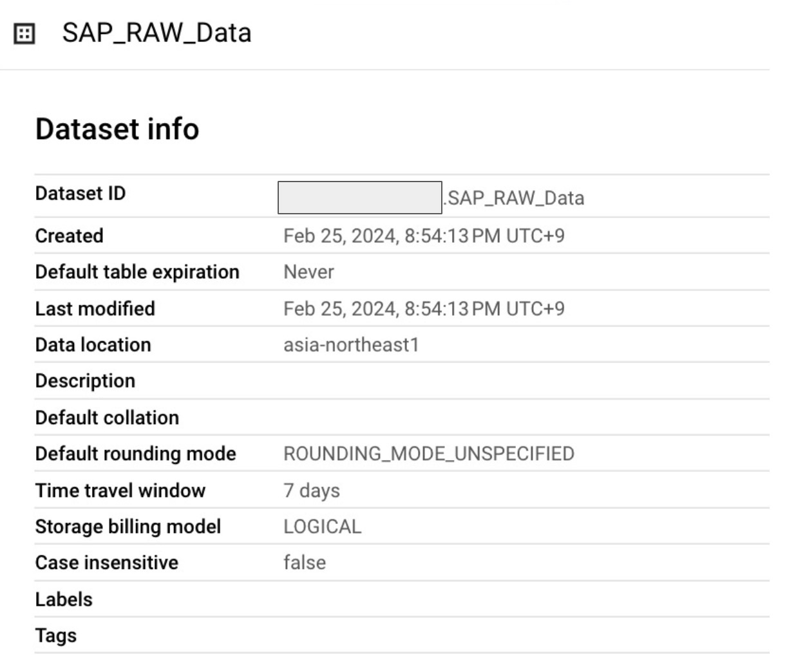Click the Default rounding mode label
Screen dimensions: 787x672
[x=136, y=454]
